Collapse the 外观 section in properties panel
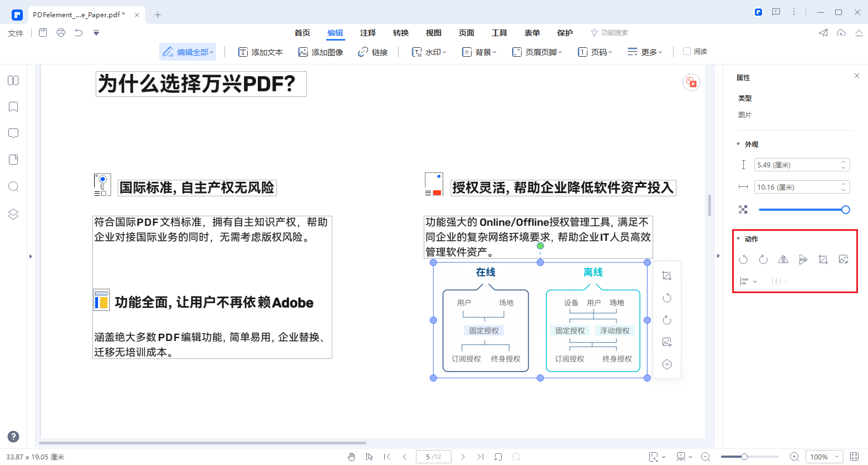The image size is (868, 465). (738, 144)
